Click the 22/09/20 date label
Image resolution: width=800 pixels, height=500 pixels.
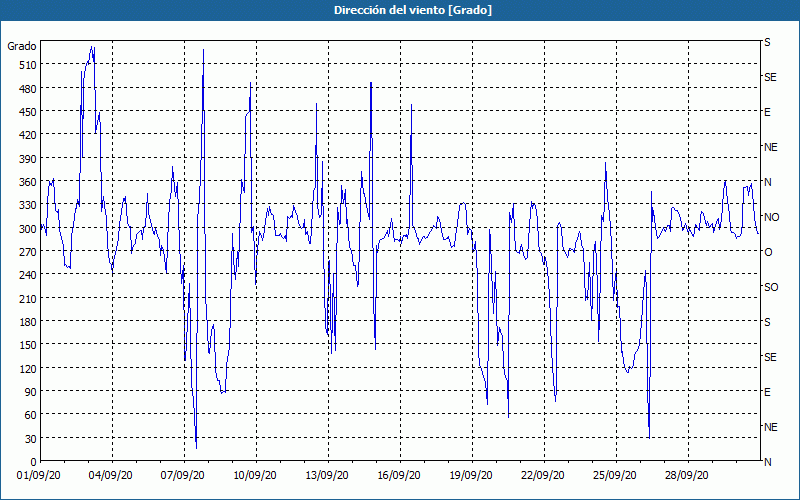click(x=542, y=476)
